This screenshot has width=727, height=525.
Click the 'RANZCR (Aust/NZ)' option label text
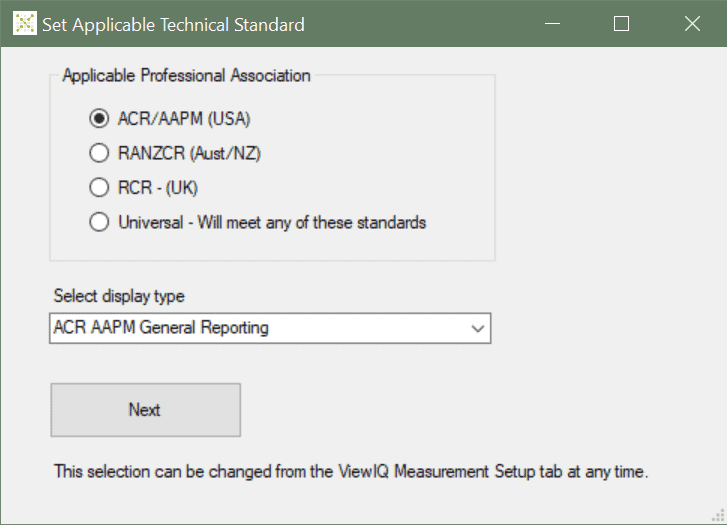[x=188, y=153]
